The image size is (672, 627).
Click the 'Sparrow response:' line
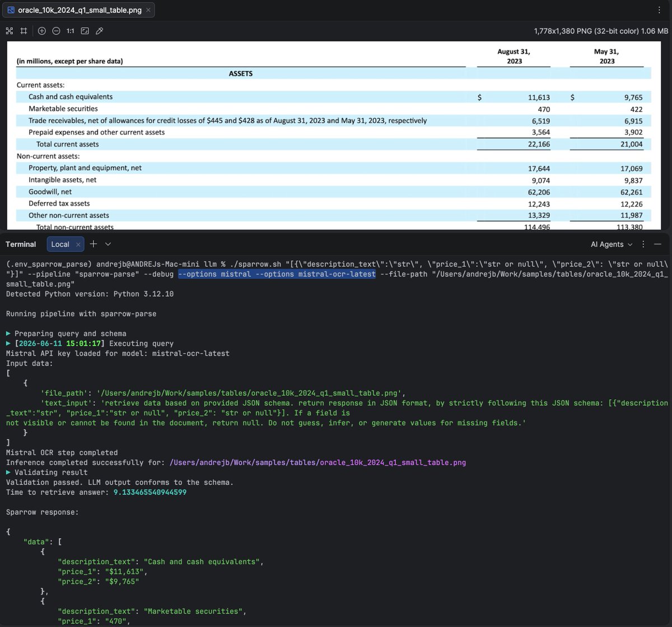click(x=42, y=512)
